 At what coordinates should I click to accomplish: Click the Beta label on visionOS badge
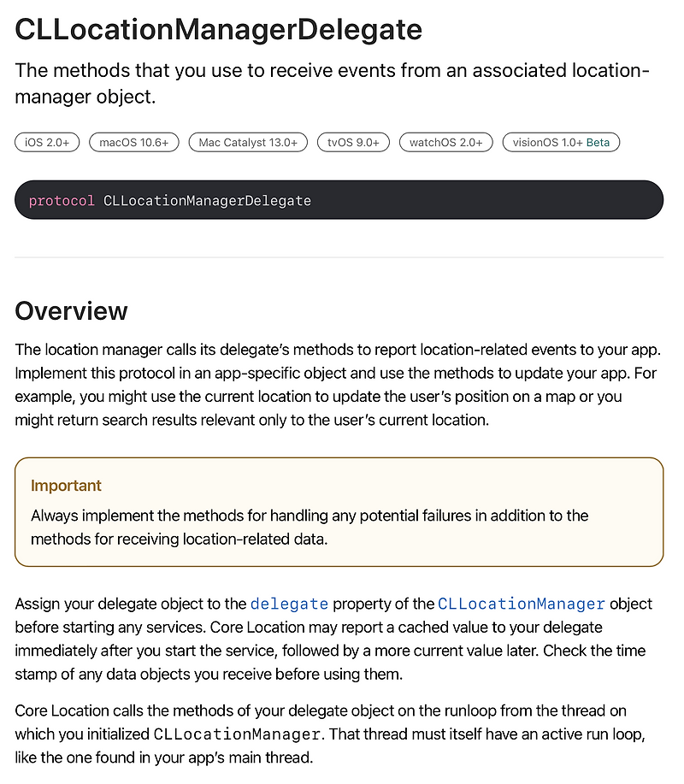pos(598,143)
